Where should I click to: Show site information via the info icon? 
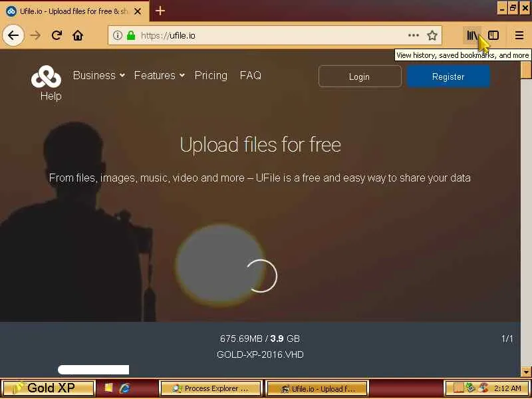click(x=118, y=35)
